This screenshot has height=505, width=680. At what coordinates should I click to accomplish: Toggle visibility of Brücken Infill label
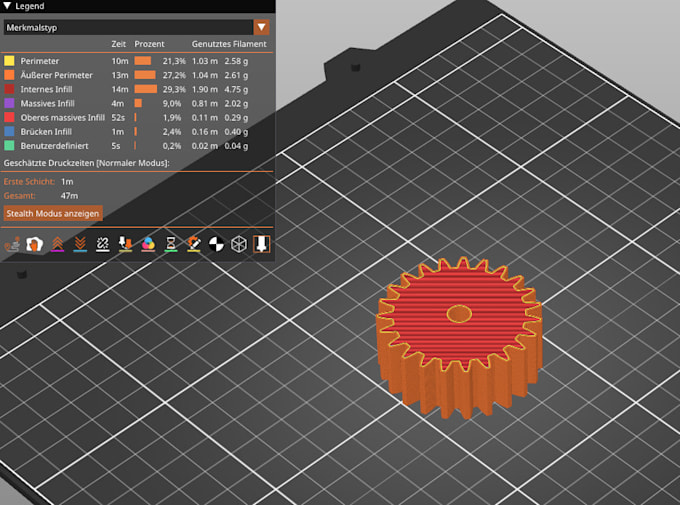[46, 131]
